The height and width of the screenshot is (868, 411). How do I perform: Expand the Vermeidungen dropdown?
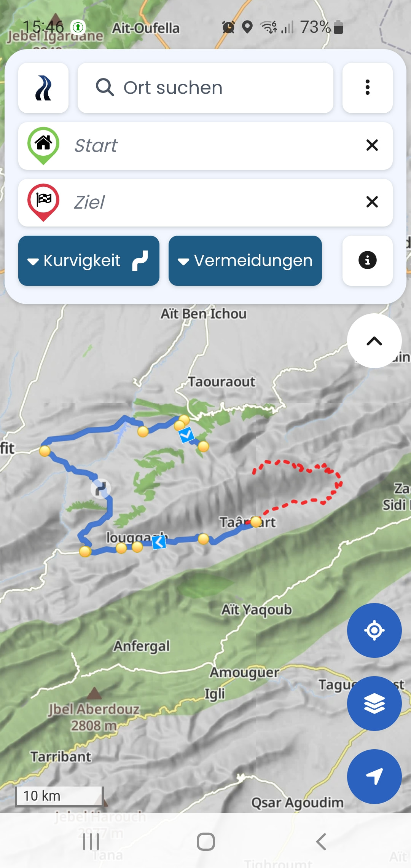[245, 261]
